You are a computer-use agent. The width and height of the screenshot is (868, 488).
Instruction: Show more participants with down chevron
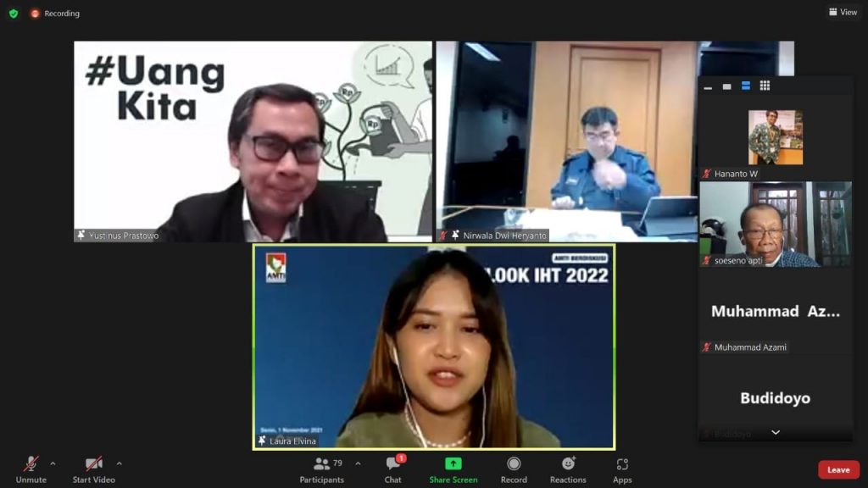coord(776,433)
